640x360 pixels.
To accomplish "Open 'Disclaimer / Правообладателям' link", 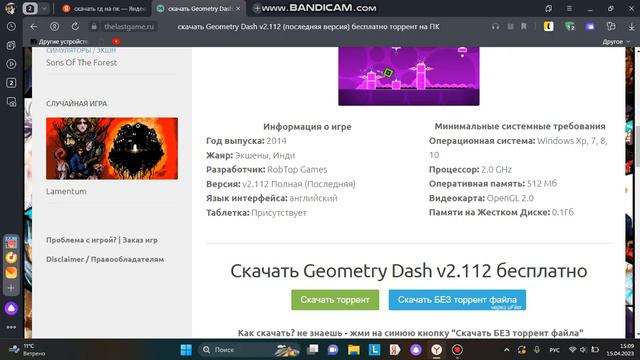I will pos(105,259).
